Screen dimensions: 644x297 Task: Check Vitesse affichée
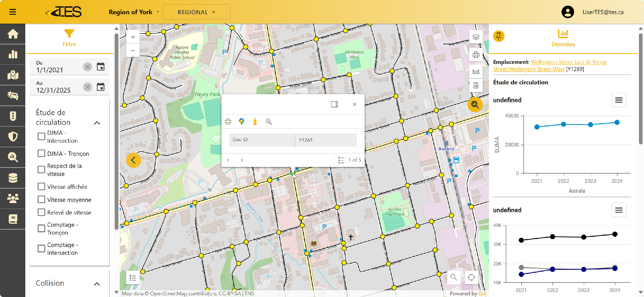41,186
